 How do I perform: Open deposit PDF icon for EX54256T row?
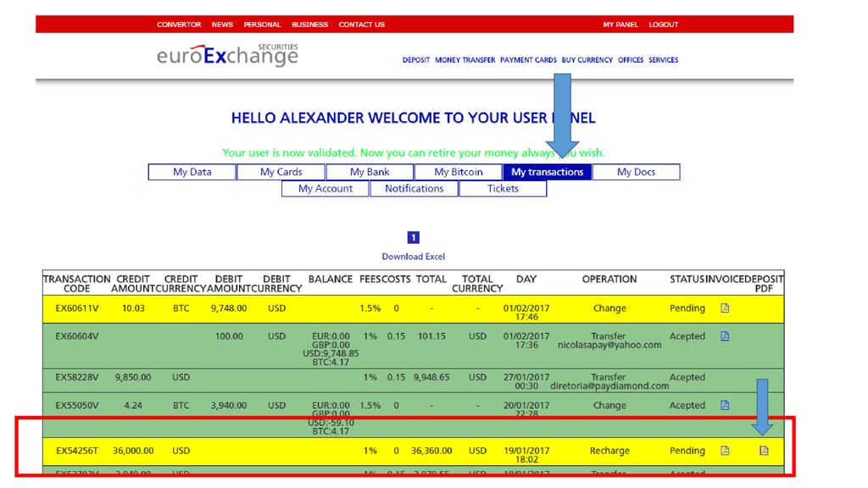[x=764, y=451]
